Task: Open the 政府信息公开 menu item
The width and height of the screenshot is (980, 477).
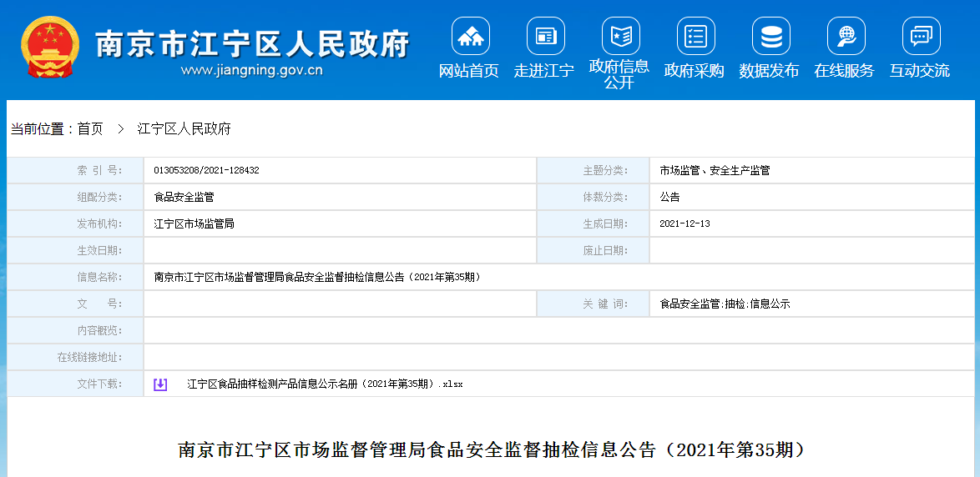Action: 619,74
